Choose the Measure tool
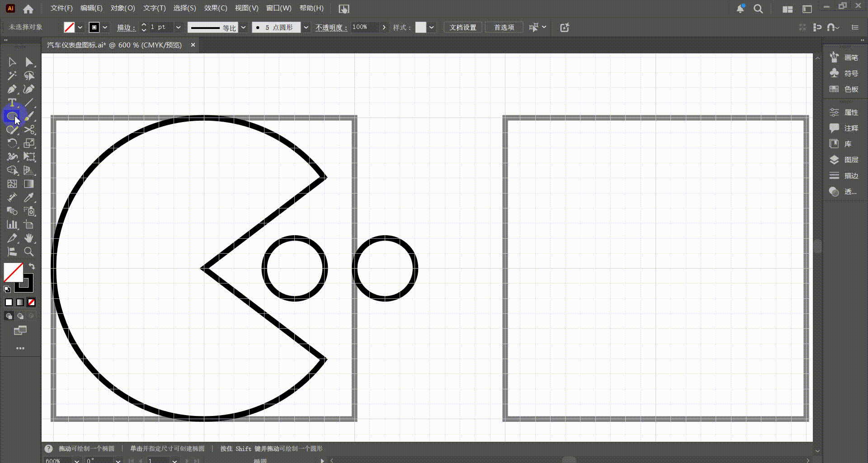The width and height of the screenshot is (868, 463). pyautogui.click(x=12, y=198)
